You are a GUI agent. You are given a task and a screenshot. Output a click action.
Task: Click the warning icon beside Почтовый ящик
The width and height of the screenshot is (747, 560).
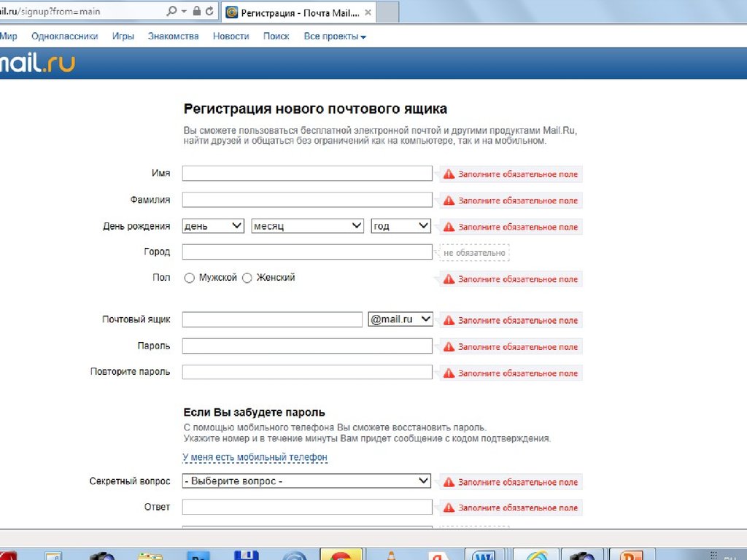(449, 321)
